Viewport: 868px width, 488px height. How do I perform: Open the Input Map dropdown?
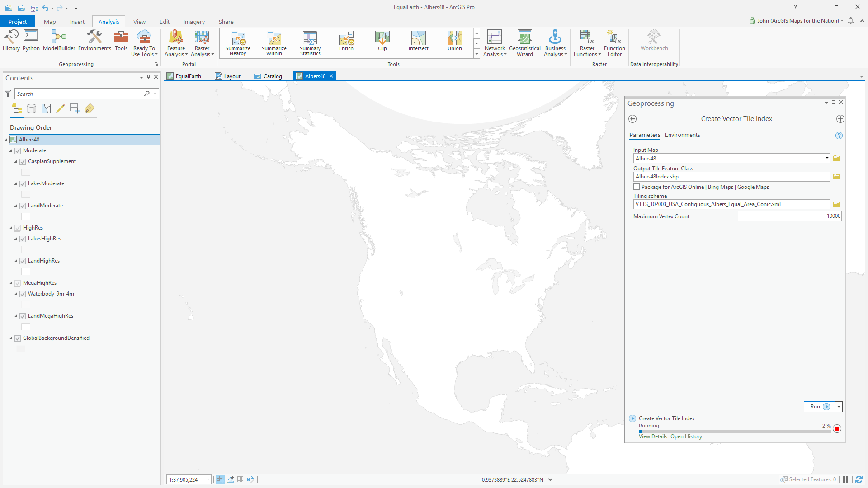827,159
